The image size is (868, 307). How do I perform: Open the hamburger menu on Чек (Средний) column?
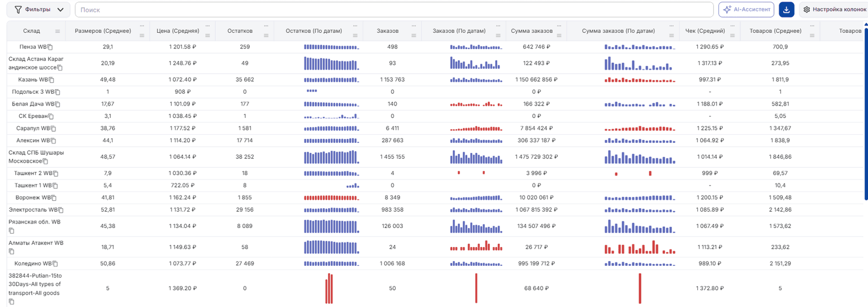(732, 36)
